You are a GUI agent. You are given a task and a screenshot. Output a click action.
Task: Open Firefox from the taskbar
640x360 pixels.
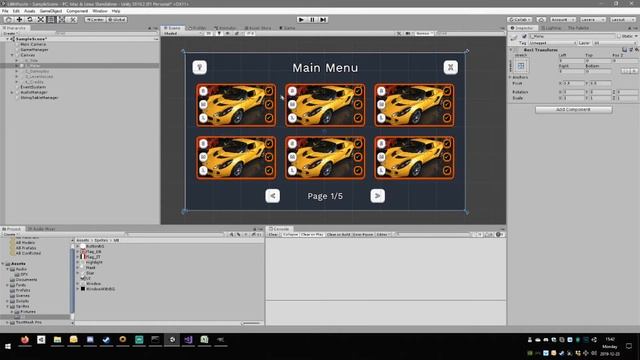pos(25,340)
